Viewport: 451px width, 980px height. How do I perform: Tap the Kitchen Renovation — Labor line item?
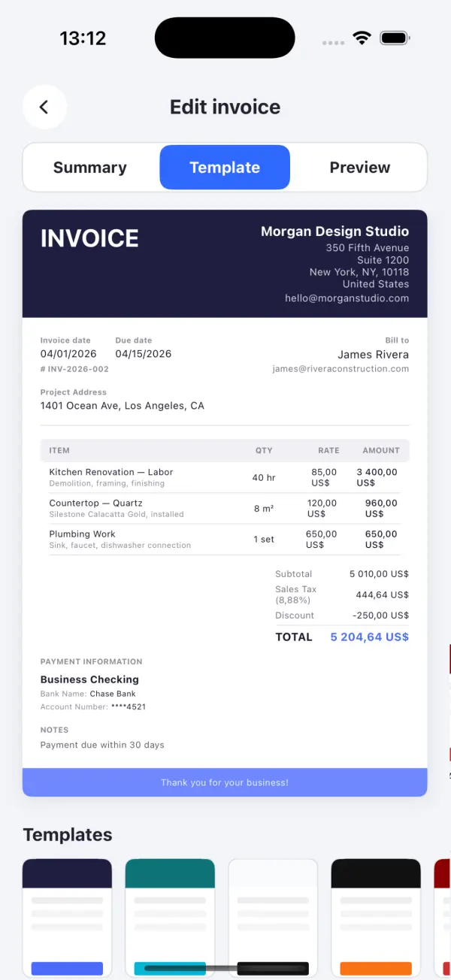[x=111, y=473]
